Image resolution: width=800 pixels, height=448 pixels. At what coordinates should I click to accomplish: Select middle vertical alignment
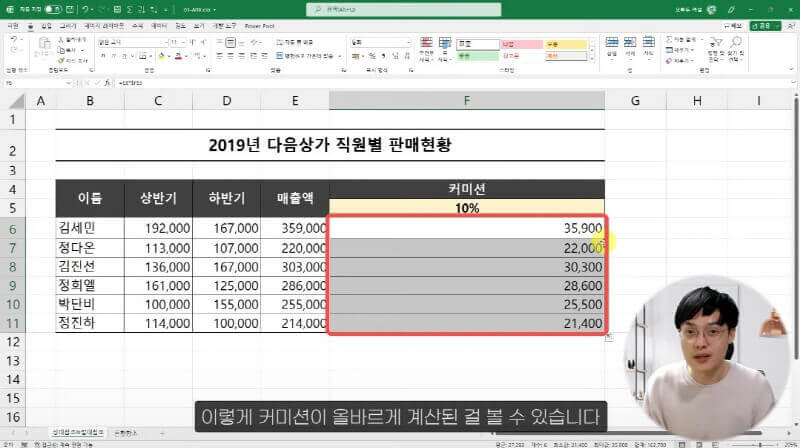pos(230,42)
